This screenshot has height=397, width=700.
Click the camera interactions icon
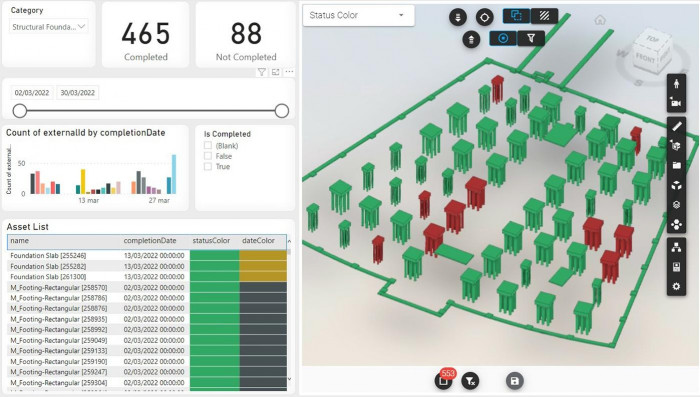pos(676,103)
